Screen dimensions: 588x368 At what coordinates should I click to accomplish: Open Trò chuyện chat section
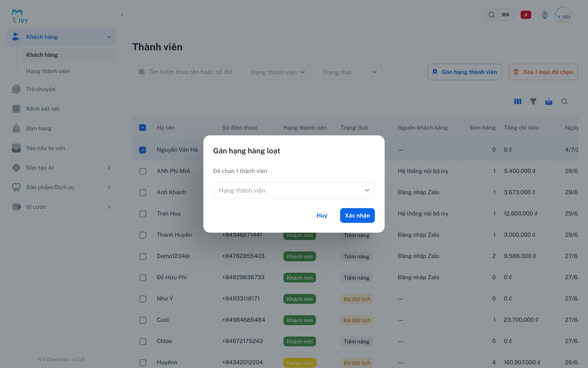(61, 89)
